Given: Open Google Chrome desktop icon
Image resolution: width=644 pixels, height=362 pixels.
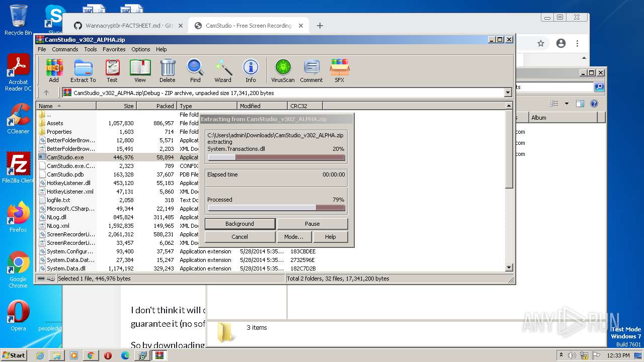Looking at the screenshot, I should [18, 269].
